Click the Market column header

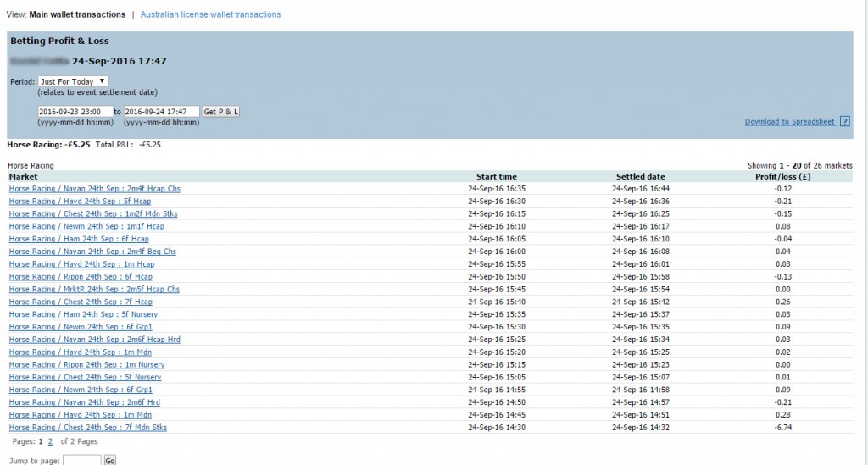coord(23,177)
